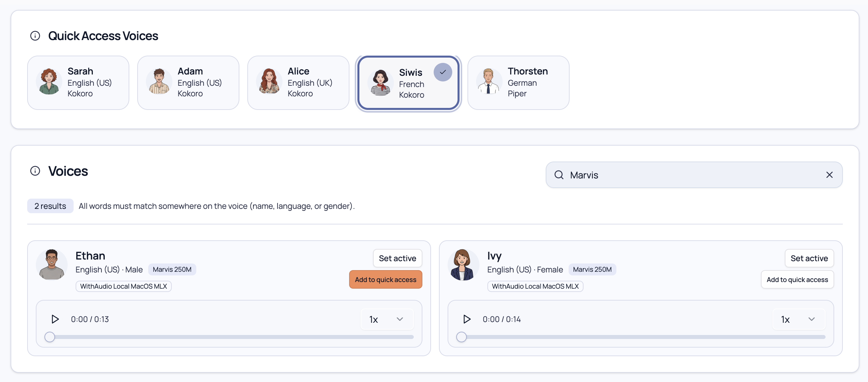Screen dimensions: 868x382
Task: Play Ivy's voice preview
Action: tap(467, 319)
